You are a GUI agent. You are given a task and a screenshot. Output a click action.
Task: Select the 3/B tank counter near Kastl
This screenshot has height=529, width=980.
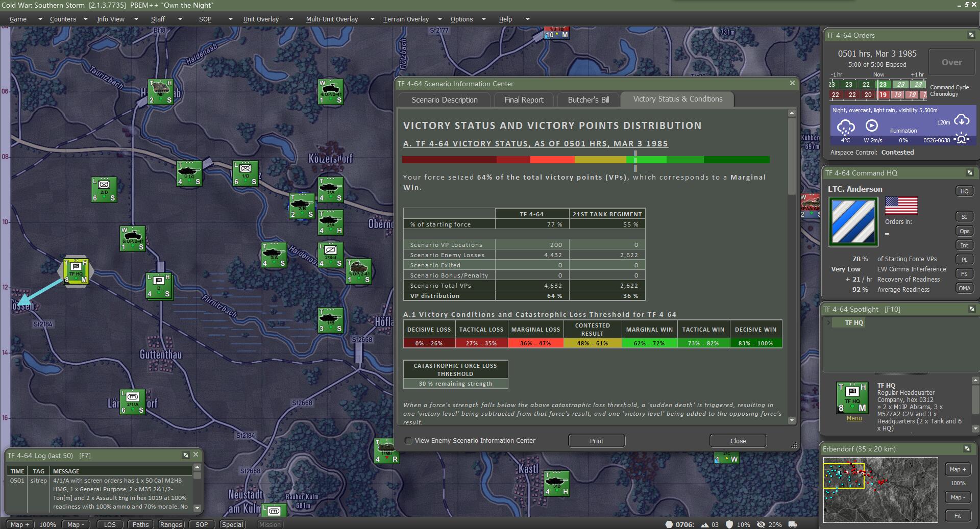tap(557, 484)
